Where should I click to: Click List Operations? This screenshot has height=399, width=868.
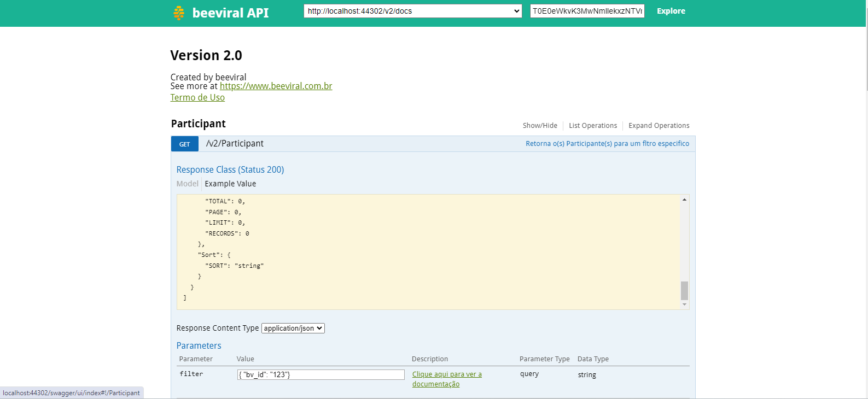tap(593, 126)
